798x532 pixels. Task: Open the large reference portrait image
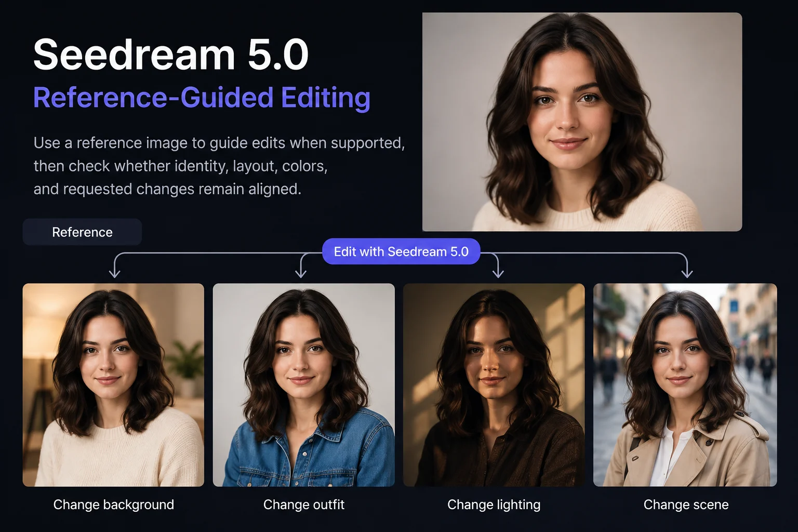point(582,122)
